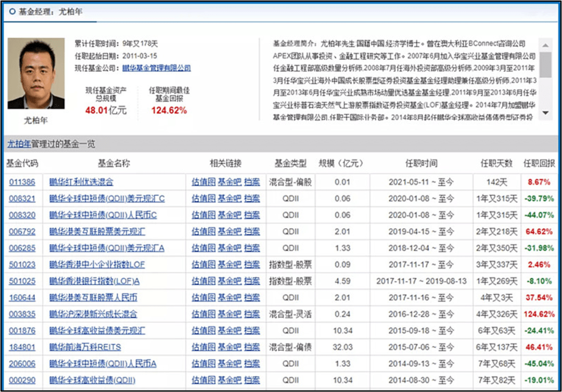Open 基金吧 for fund 011386
The width and height of the screenshot is (562, 392).
[x=230, y=182]
